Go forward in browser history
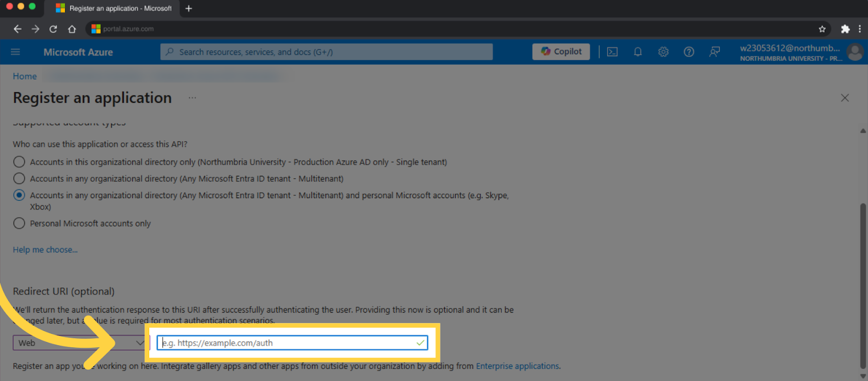The width and height of the screenshot is (868, 381). point(35,29)
